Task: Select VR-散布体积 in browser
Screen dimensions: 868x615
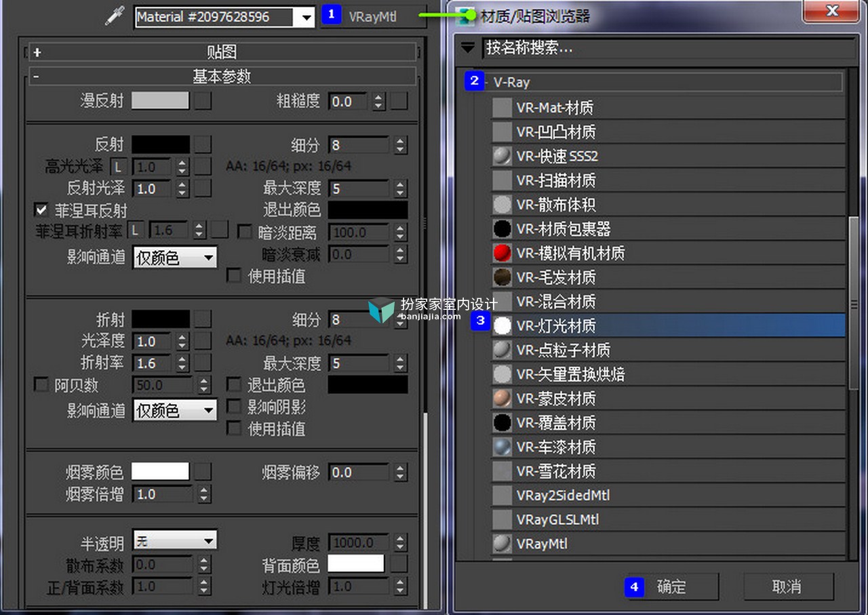Action: click(668, 204)
